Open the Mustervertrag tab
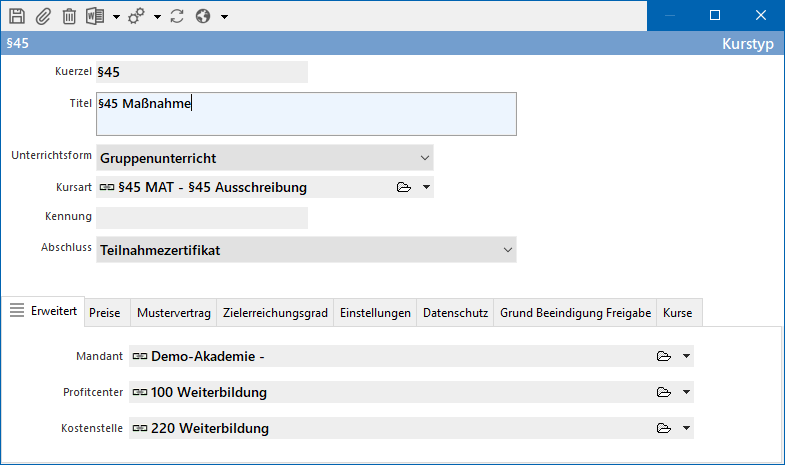Screen dimensions: 785x465 coord(174,313)
